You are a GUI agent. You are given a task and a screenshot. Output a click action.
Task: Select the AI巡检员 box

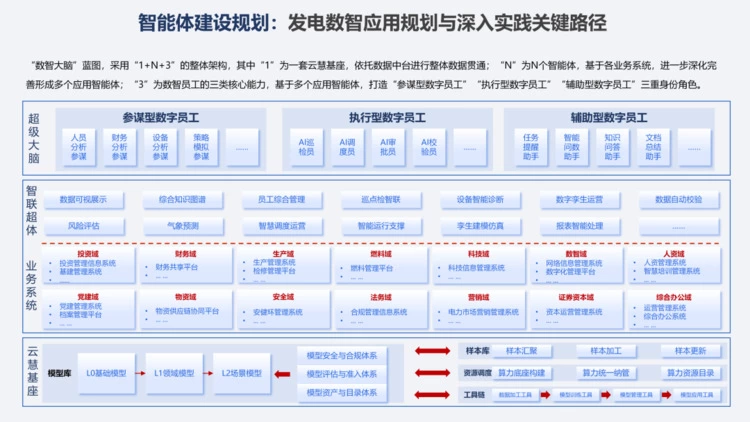[x=306, y=147]
